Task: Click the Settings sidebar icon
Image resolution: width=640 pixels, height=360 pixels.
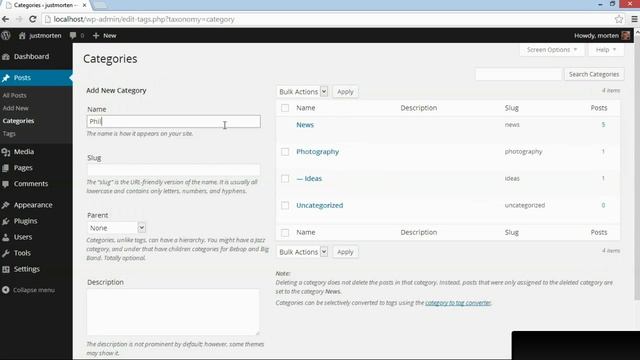Action: coord(6,269)
